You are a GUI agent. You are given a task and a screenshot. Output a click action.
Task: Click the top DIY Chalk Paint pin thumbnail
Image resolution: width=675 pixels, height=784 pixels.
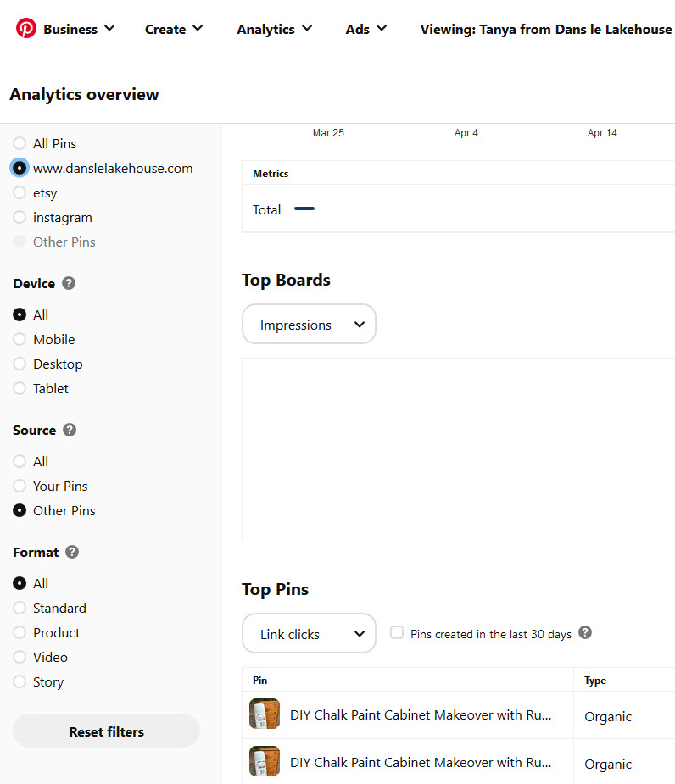[x=265, y=715]
